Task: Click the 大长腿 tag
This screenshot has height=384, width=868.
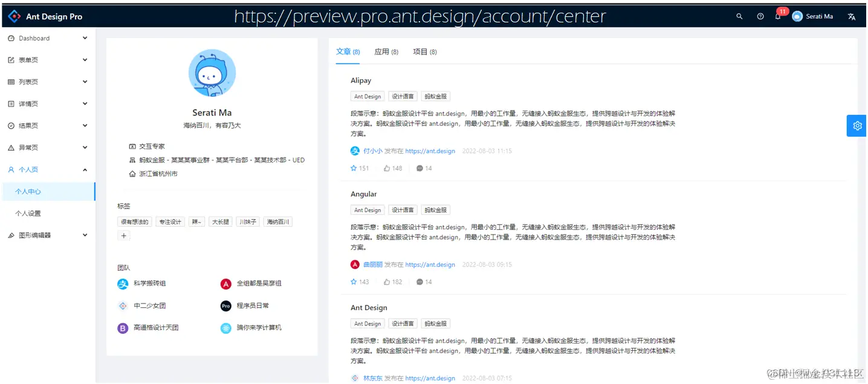Action: click(x=220, y=222)
